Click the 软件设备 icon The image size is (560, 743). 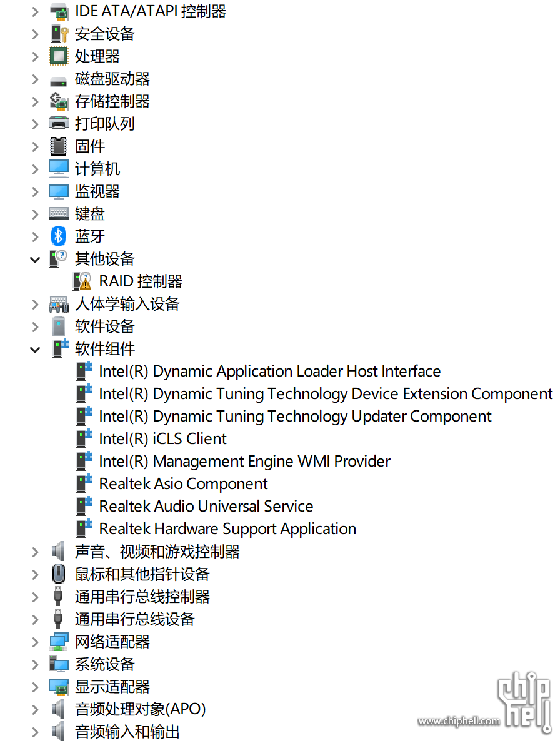(59, 326)
